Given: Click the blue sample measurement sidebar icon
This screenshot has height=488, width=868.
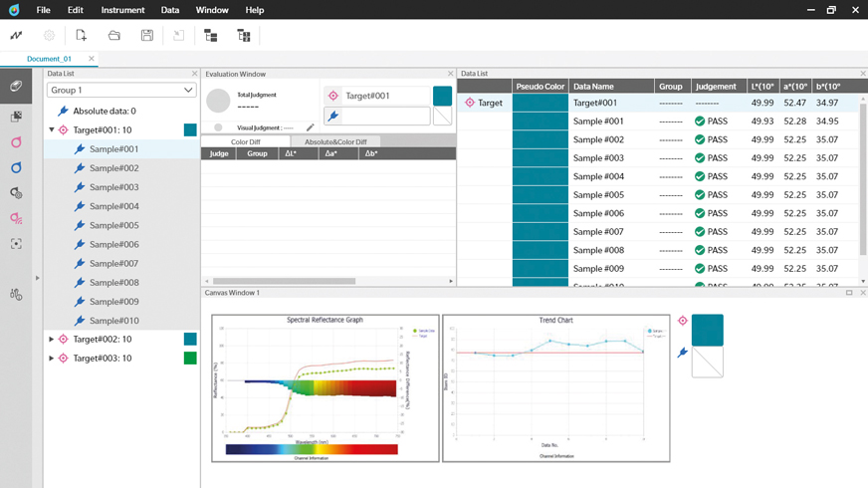Looking at the screenshot, I should coord(16,167).
